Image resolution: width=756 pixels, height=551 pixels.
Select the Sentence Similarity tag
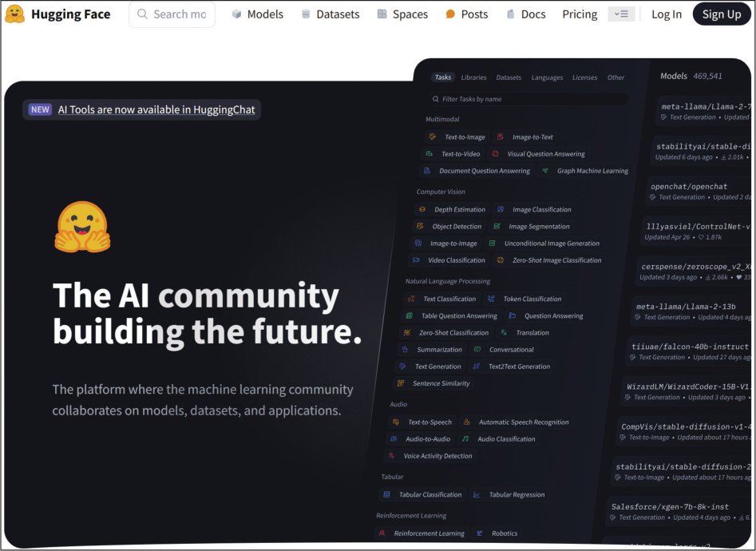[433, 383]
